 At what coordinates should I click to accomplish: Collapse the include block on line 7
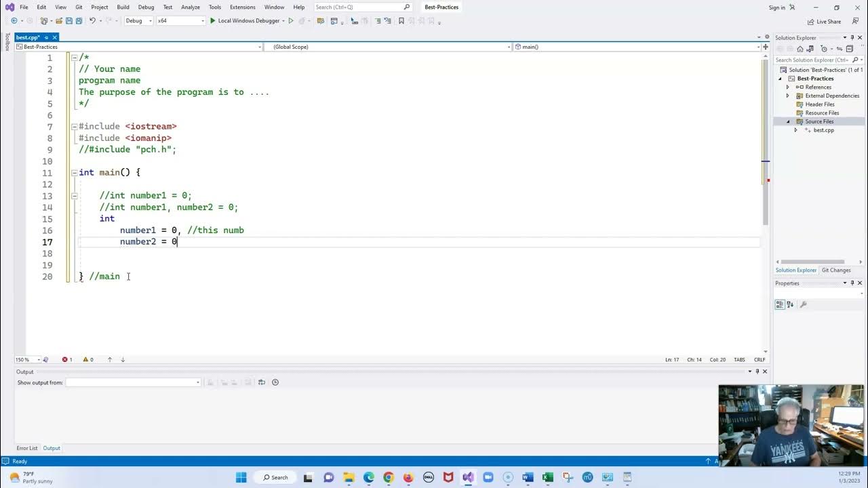pos(75,127)
